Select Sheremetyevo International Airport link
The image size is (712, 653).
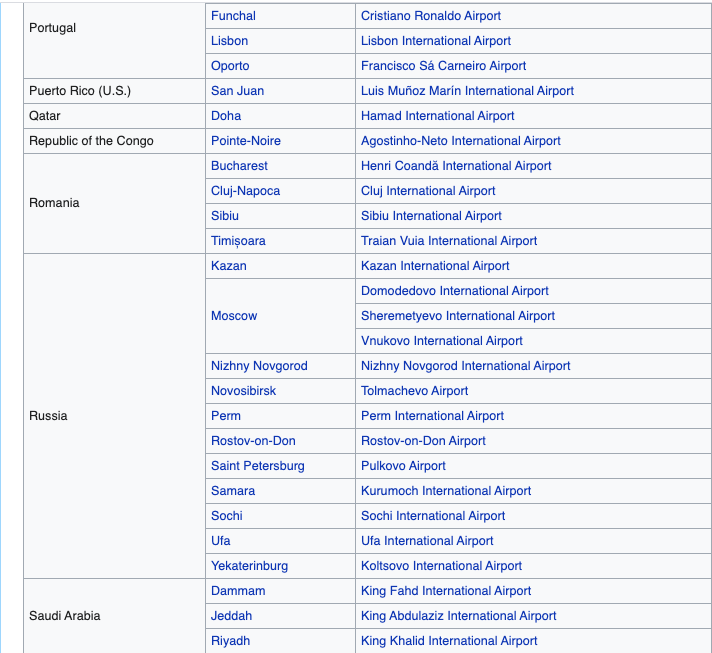457,316
